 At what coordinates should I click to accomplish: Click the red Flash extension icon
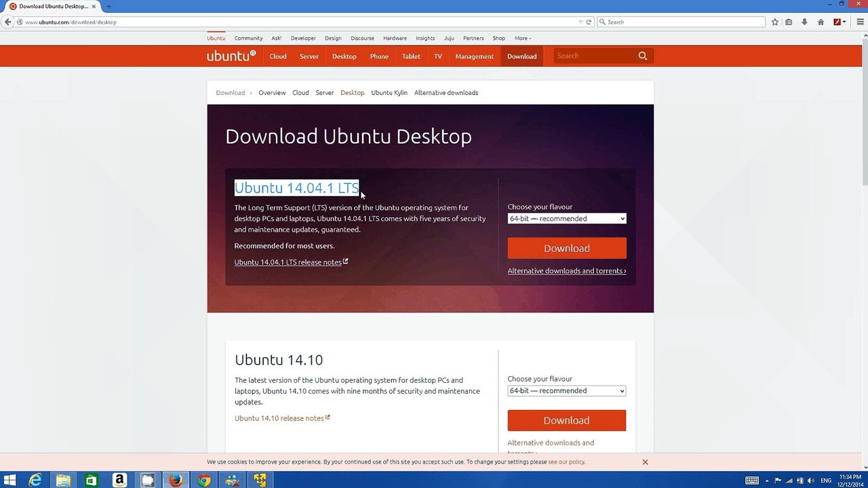point(837,22)
